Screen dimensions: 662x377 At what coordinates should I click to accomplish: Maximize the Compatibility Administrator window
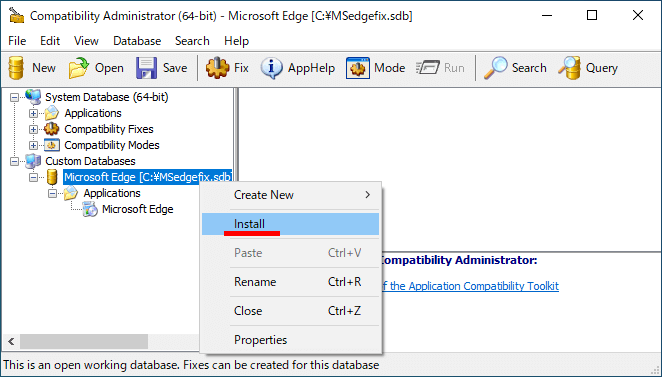[592, 16]
